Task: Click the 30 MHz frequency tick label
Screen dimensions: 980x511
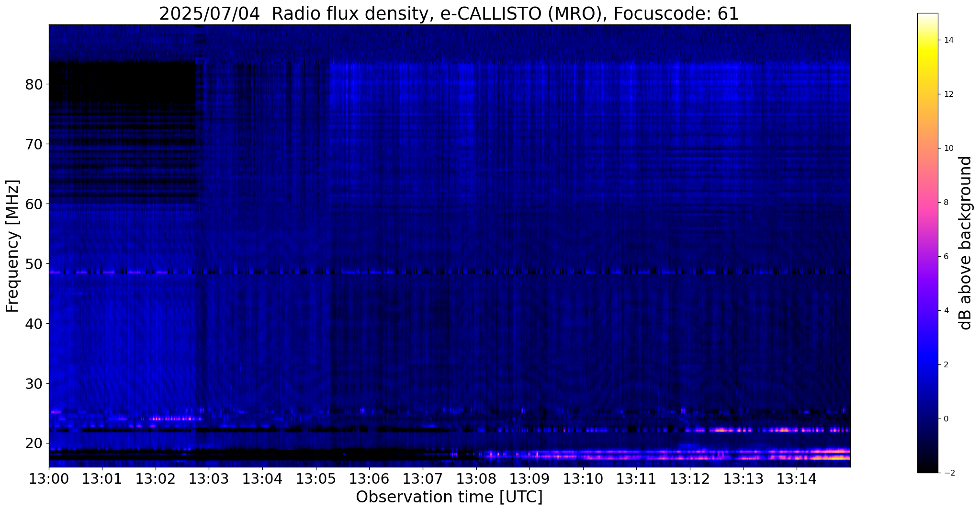Action: (x=34, y=384)
